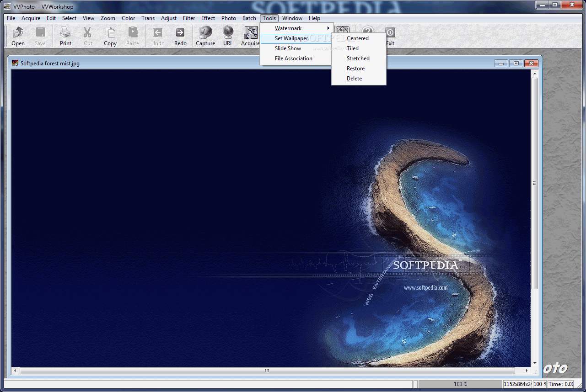Viewport: 586px width, 392px height.
Task: Click the document icon of Softpedia forest mist.jpg
Action: click(15, 63)
